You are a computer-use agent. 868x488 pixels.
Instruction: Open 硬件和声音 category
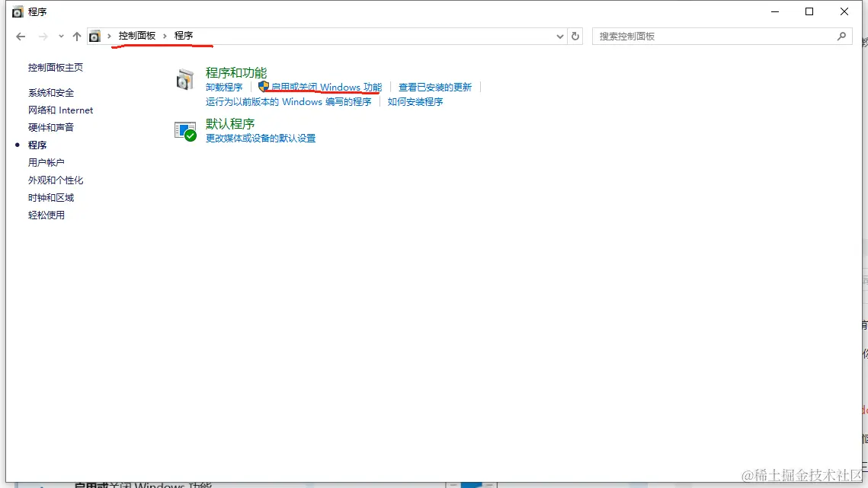[51, 127]
